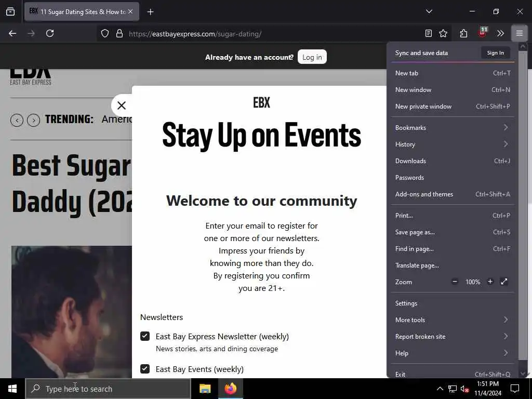This screenshot has width=532, height=399.
Task: Open Windows Start menu
Action: pyautogui.click(x=12, y=389)
